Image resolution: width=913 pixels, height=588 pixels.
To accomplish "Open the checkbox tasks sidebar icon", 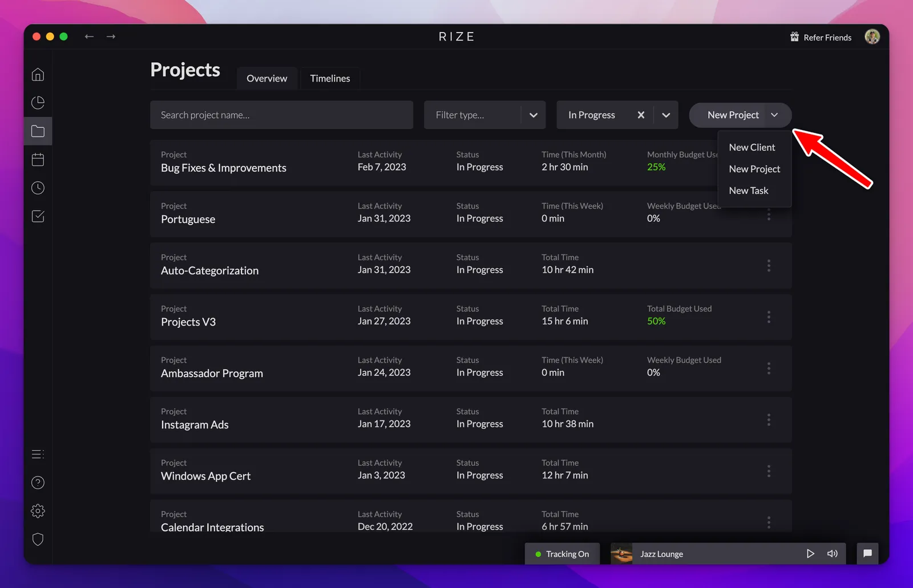I will [38, 217].
